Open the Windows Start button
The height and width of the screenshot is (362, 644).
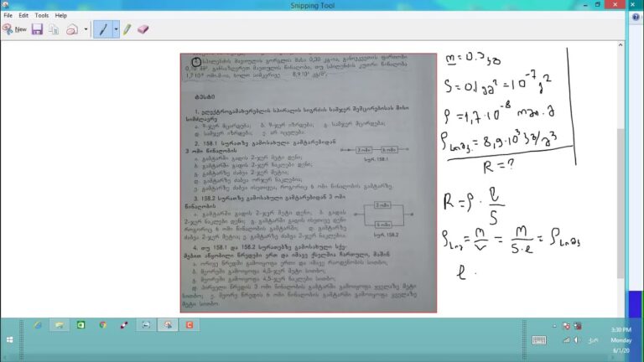10,340
